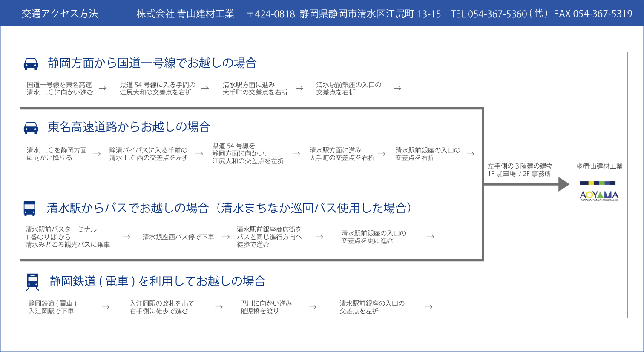644x352 pixels.
Task: Click the step 巴川に向かい進み稚児橋を渡り
Action: pos(266,307)
